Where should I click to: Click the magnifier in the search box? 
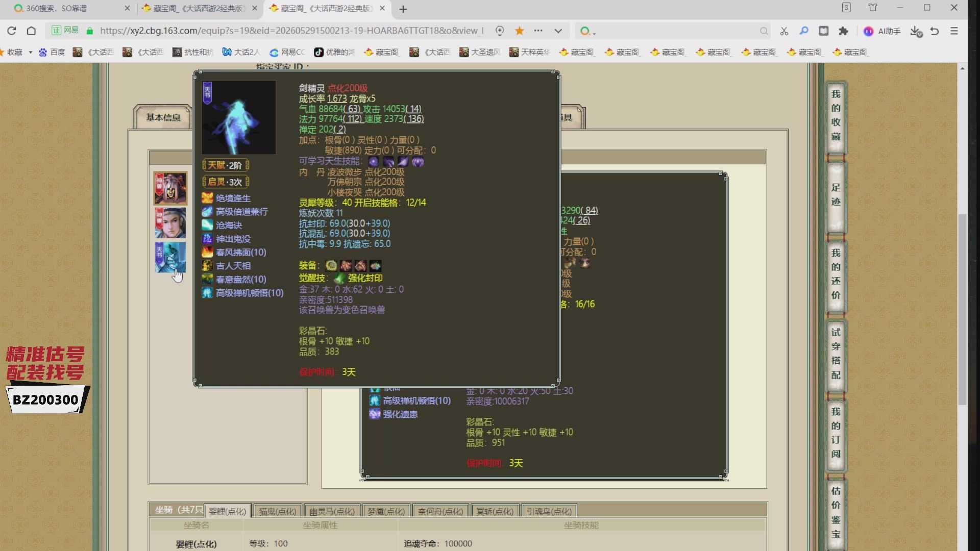click(x=764, y=31)
